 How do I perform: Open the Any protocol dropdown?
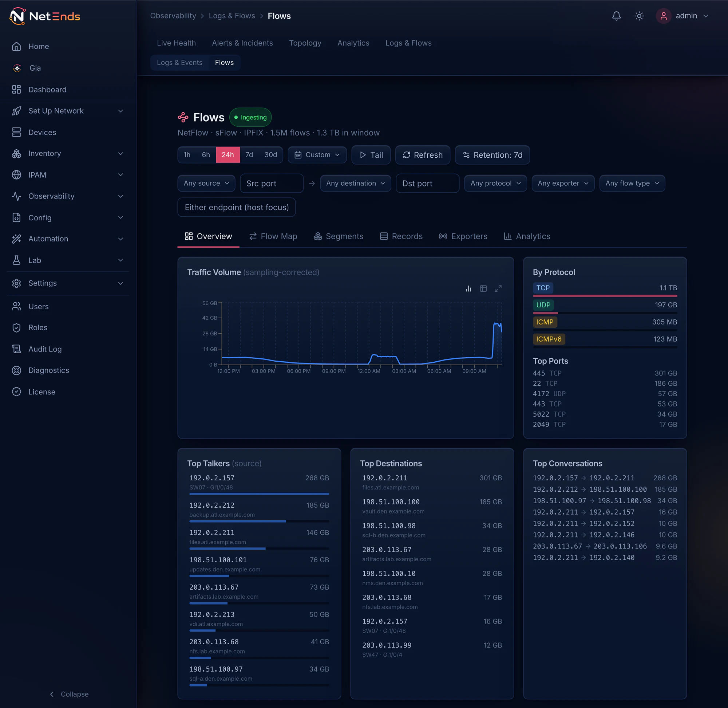point(495,183)
